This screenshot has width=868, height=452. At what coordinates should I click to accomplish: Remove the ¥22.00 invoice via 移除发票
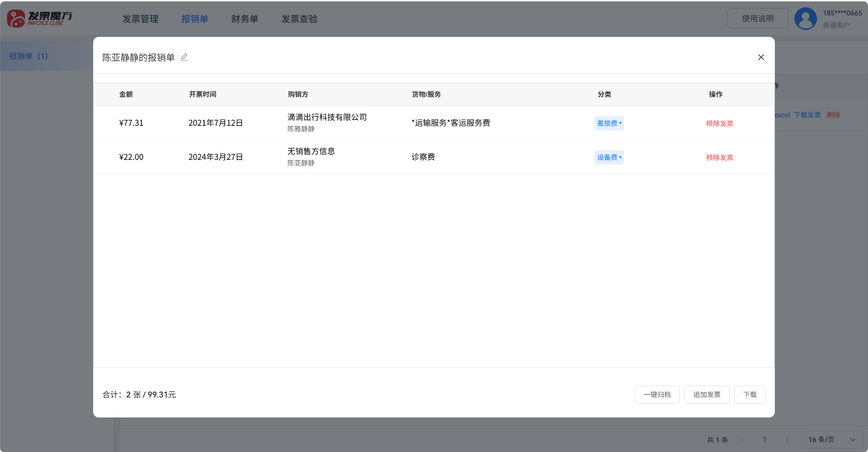(719, 158)
